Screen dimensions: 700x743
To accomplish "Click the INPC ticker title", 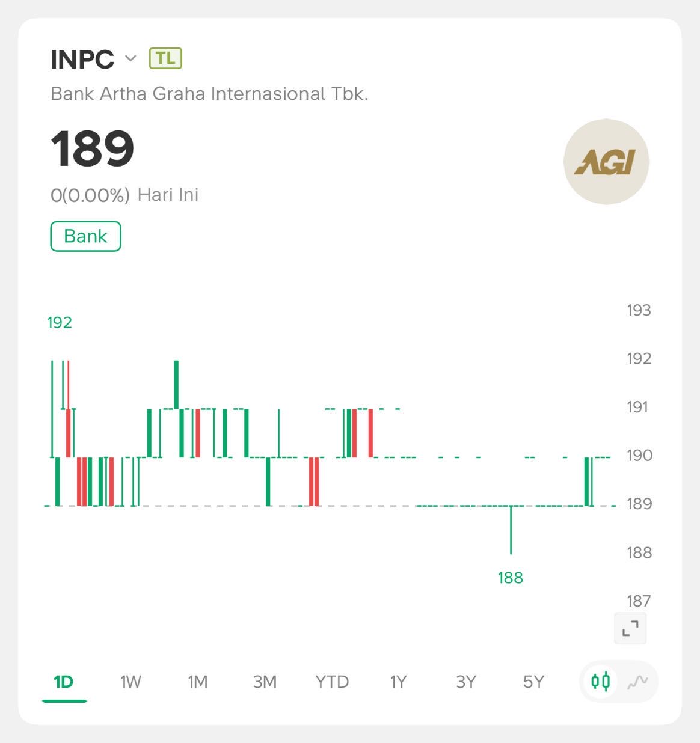I will [x=82, y=59].
